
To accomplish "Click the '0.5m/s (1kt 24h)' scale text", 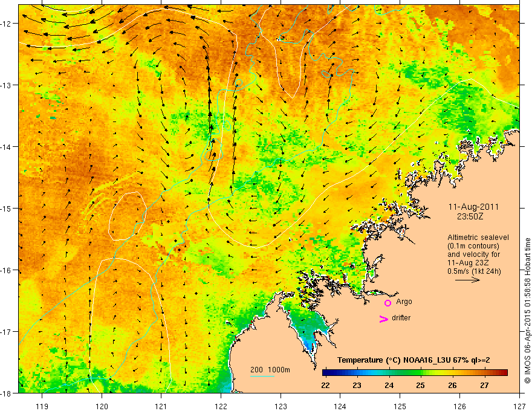I will click(x=474, y=271).
